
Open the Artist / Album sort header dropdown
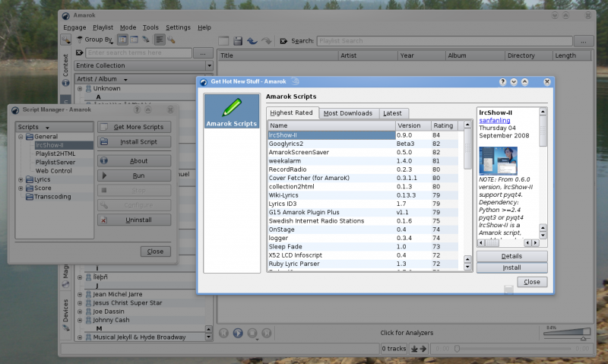(x=125, y=80)
